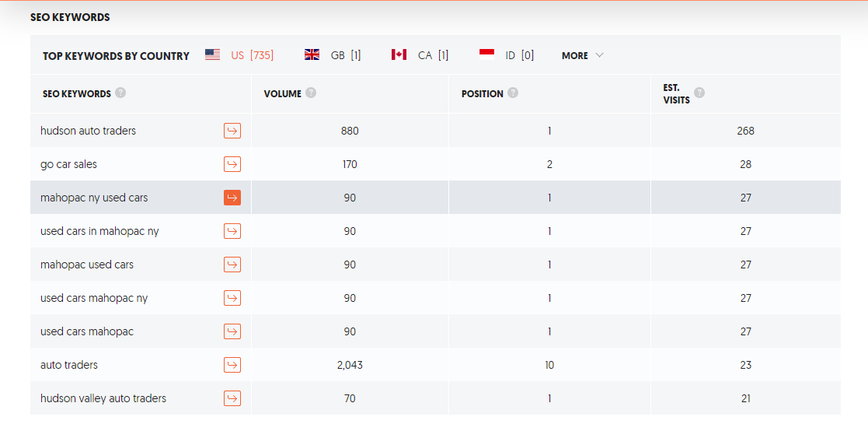Click keyword hudson valley auto traders
The image size is (868, 424).
click(x=103, y=398)
